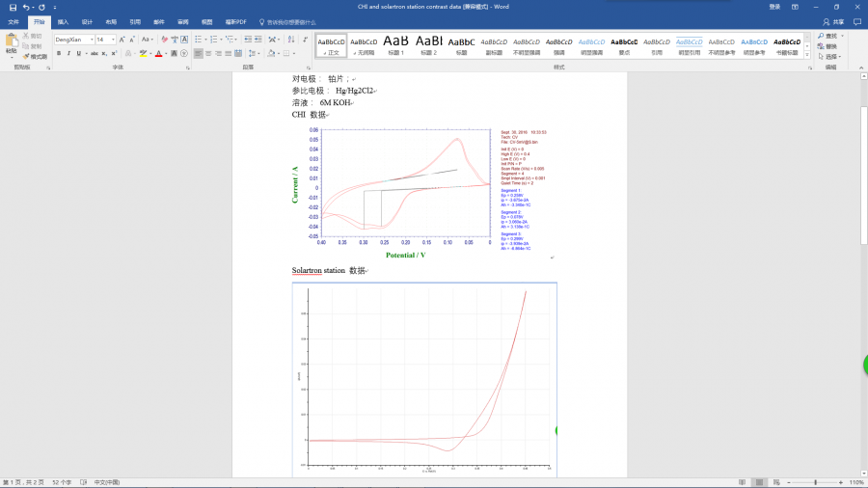Center align the text
This screenshot has width=868, height=488.
point(208,54)
